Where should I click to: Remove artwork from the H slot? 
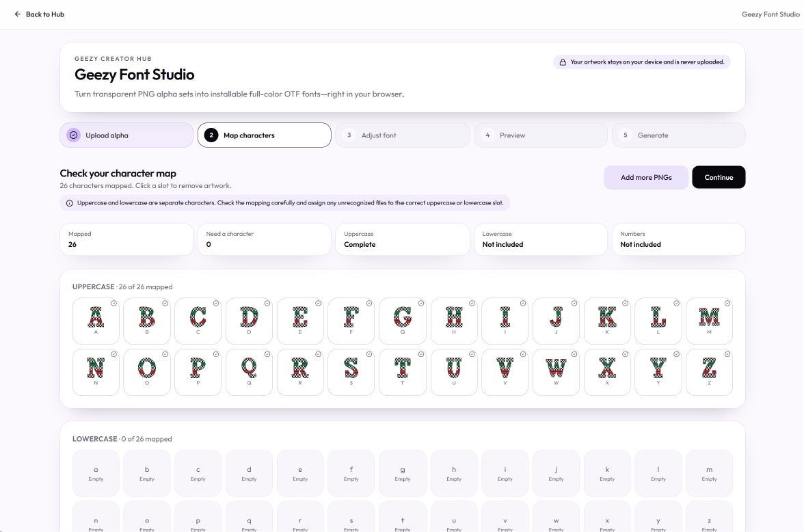(454, 321)
